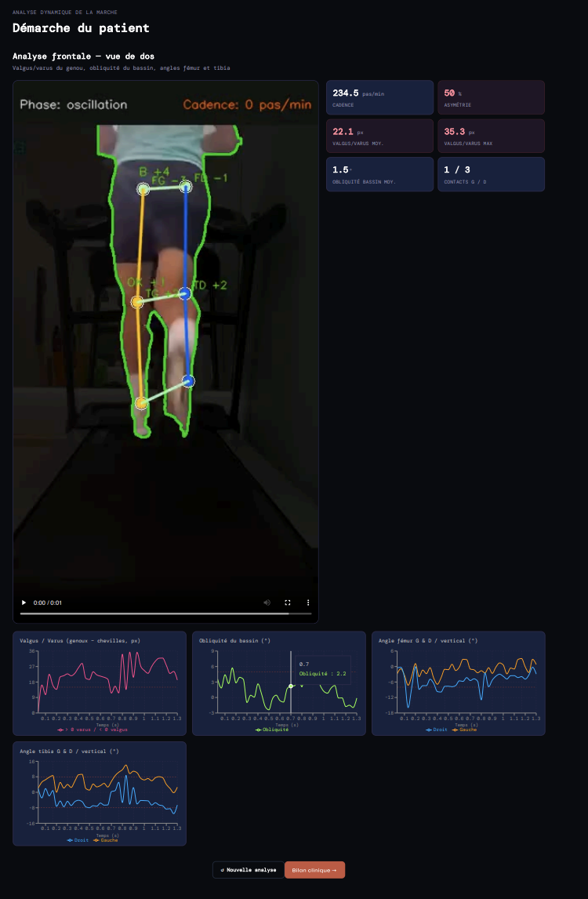The image size is (588, 899).
Task: Toggle the varus/valgus legend entry
Action: point(93,730)
